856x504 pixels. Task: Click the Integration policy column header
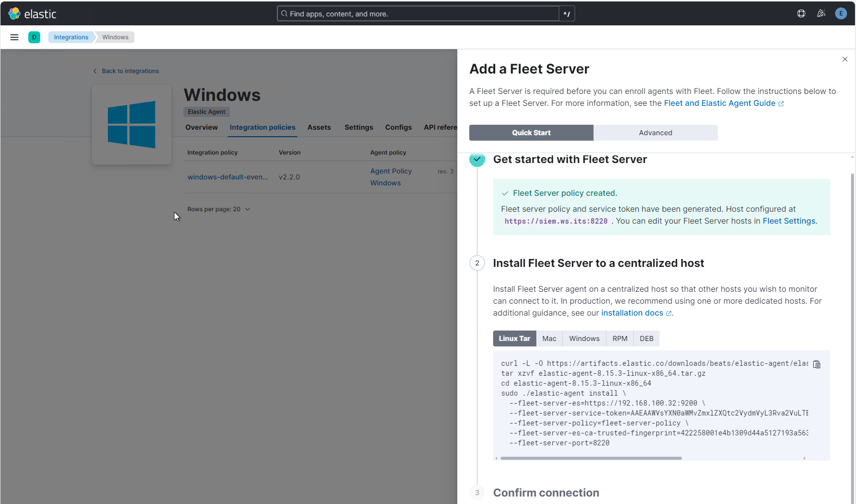(212, 153)
